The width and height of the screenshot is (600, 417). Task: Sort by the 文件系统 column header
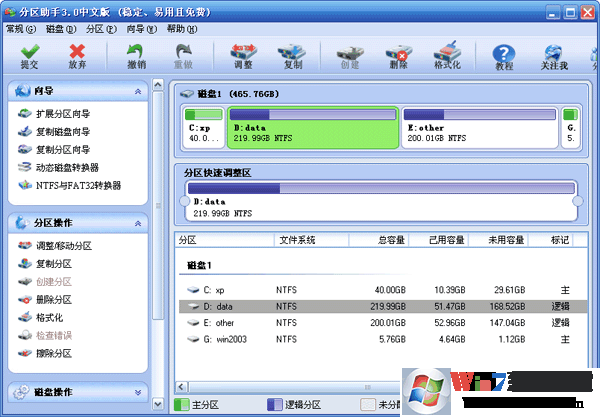click(297, 240)
